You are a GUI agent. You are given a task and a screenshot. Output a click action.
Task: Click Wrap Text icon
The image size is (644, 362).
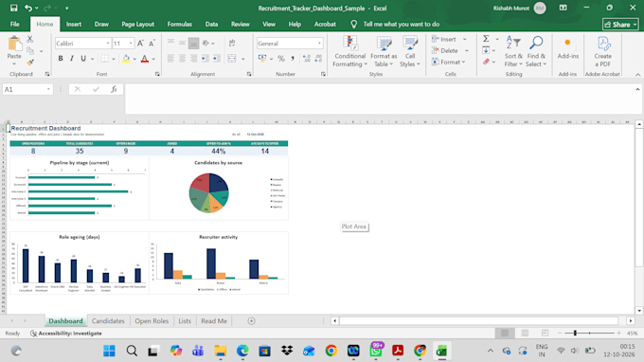232,44
